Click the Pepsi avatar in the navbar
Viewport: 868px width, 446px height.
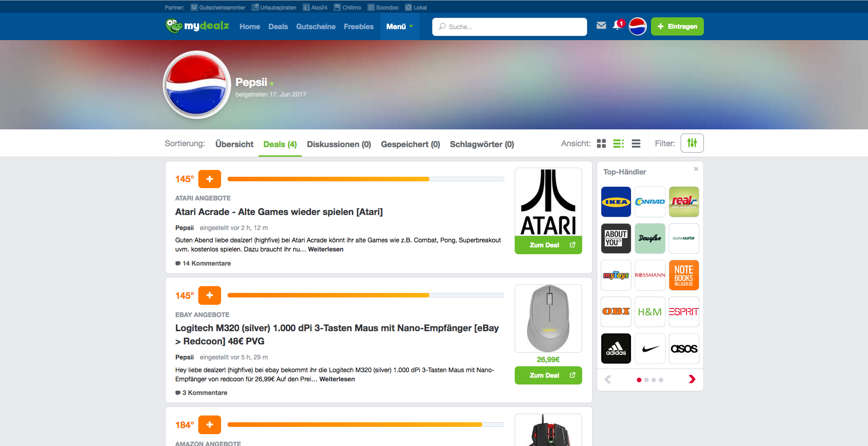click(637, 26)
